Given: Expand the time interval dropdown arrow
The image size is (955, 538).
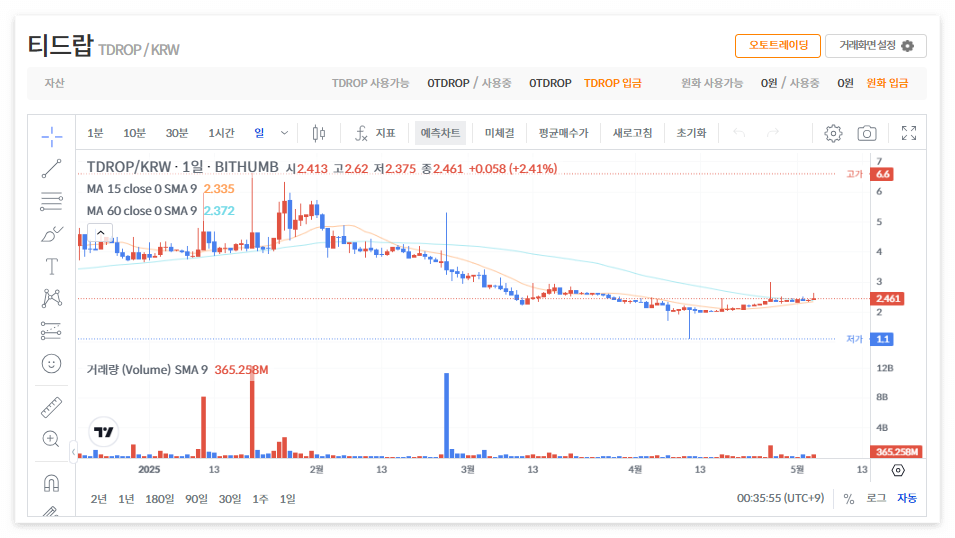Looking at the screenshot, I should click(x=284, y=133).
